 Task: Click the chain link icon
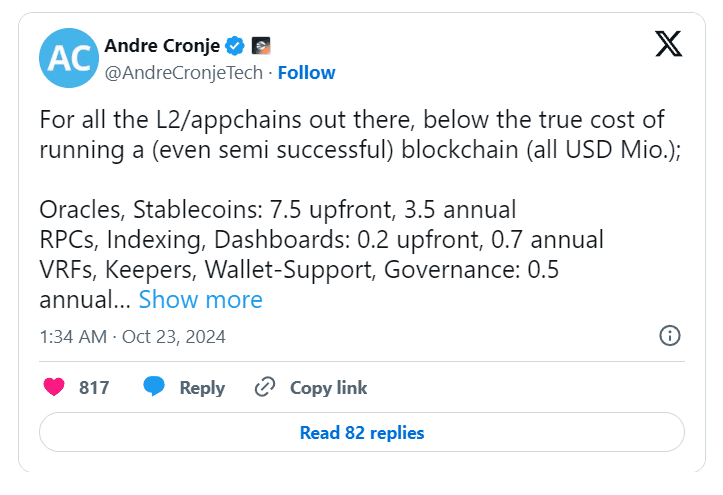(265, 387)
